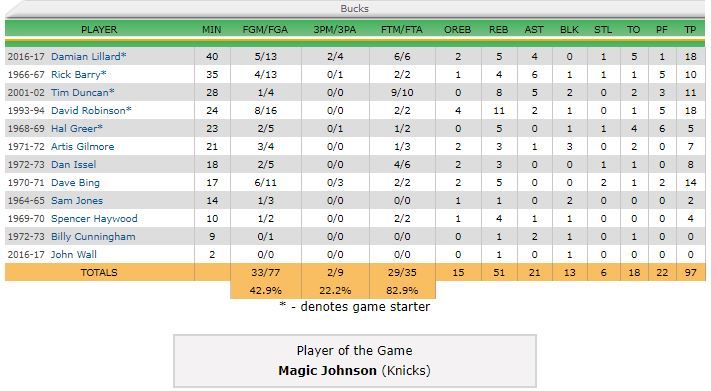The height and width of the screenshot is (391, 711).
Task: Open Sam Jones player profile
Action: (x=77, y=200)
